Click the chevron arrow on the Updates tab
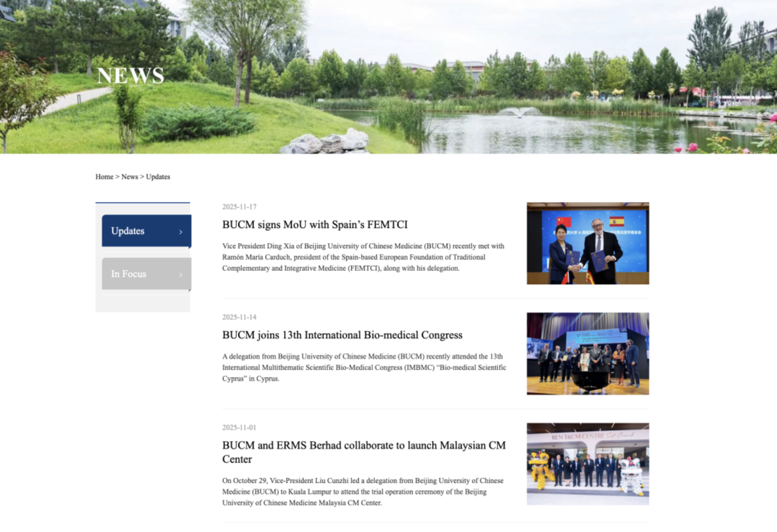 coord(181,232)
